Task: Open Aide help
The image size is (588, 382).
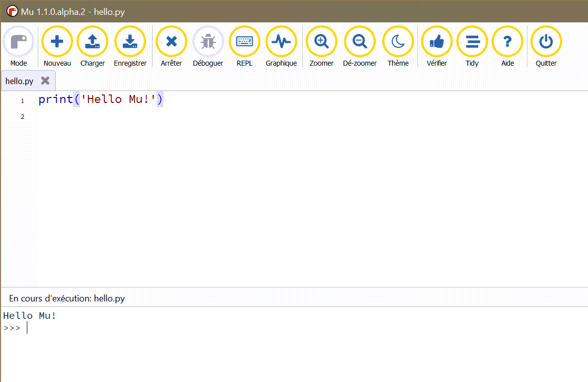Action: [x=507, y=47]
